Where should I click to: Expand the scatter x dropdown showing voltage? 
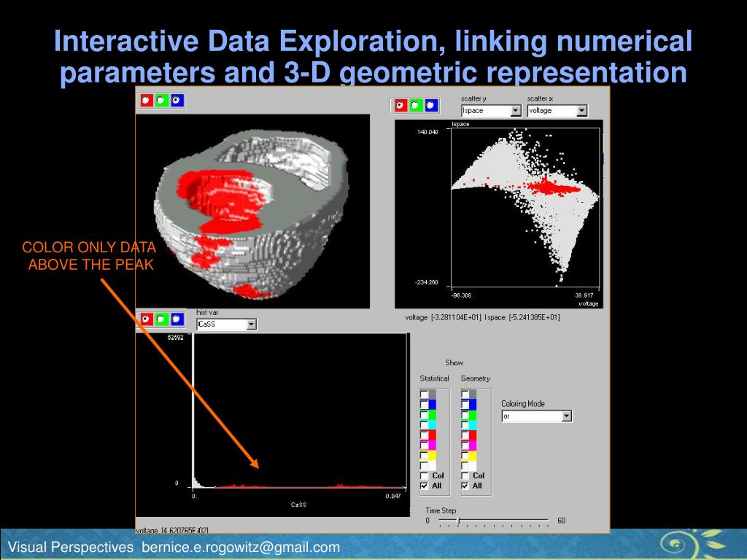[x=581, y=111]
